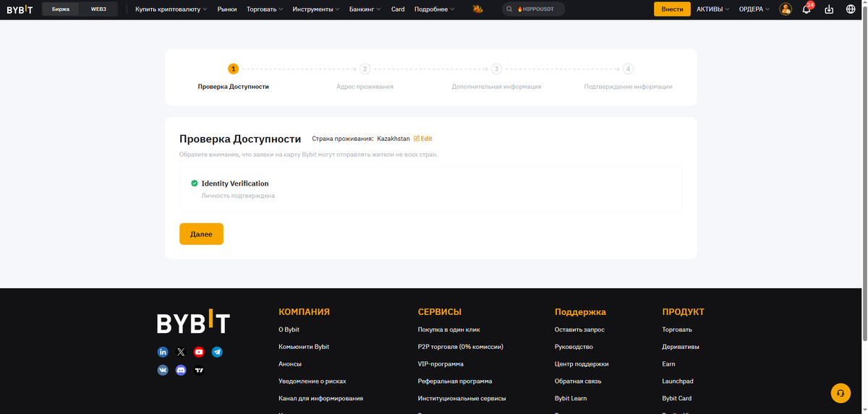Click the large Bybit footer logo
This screenshot has width=868, height=414.
coord(193,322)
